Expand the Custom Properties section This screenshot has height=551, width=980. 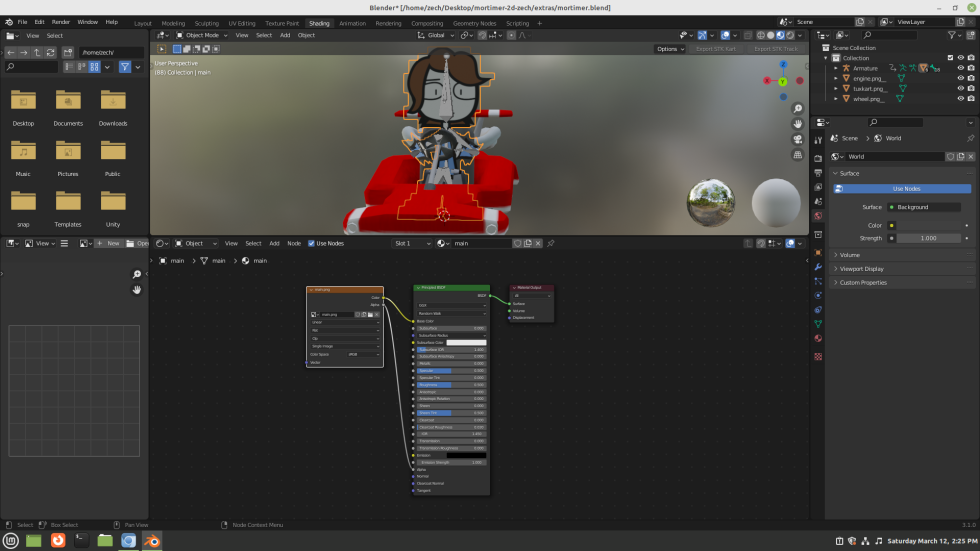coord(863,282)
